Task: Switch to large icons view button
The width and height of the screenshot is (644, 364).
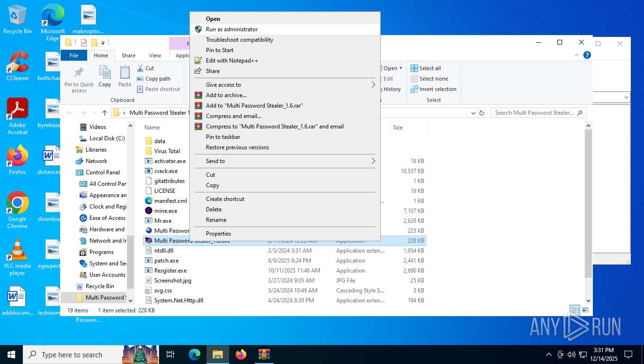Action: pos(585,310)
